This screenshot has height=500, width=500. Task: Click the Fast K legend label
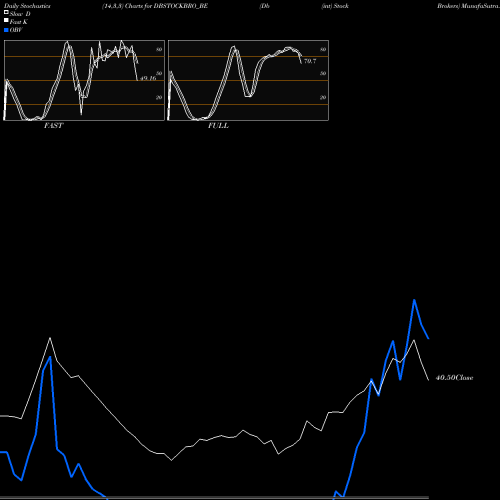point(19,22)
